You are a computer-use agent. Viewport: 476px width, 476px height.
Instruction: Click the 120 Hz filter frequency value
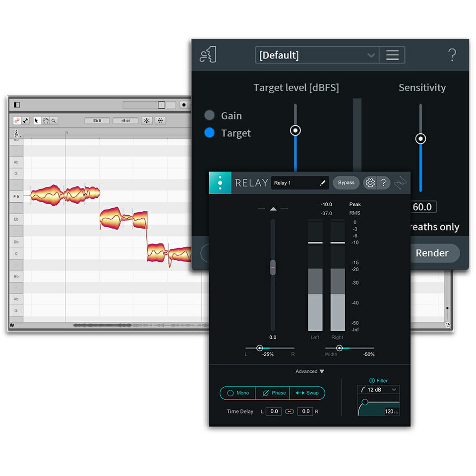391,412
